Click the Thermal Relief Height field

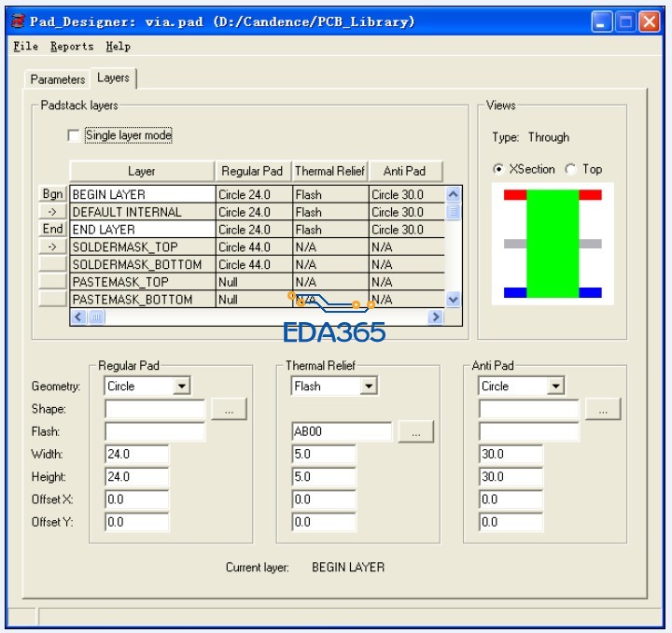[x=324, y=477]
